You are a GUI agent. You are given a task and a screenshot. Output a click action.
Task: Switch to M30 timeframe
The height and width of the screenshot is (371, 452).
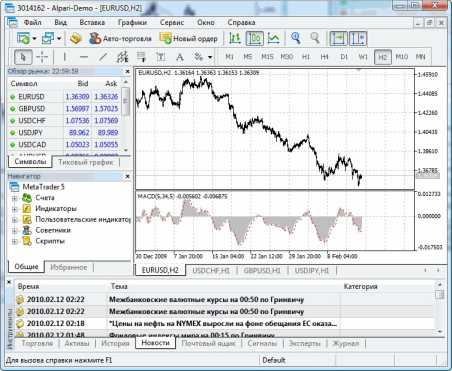[x=287, y=57]
